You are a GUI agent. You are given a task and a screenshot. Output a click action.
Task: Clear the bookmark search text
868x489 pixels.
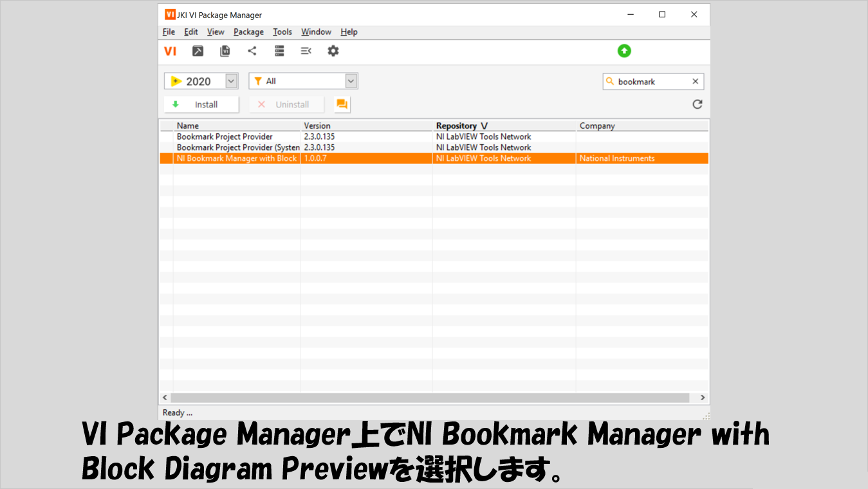(695, 82)
